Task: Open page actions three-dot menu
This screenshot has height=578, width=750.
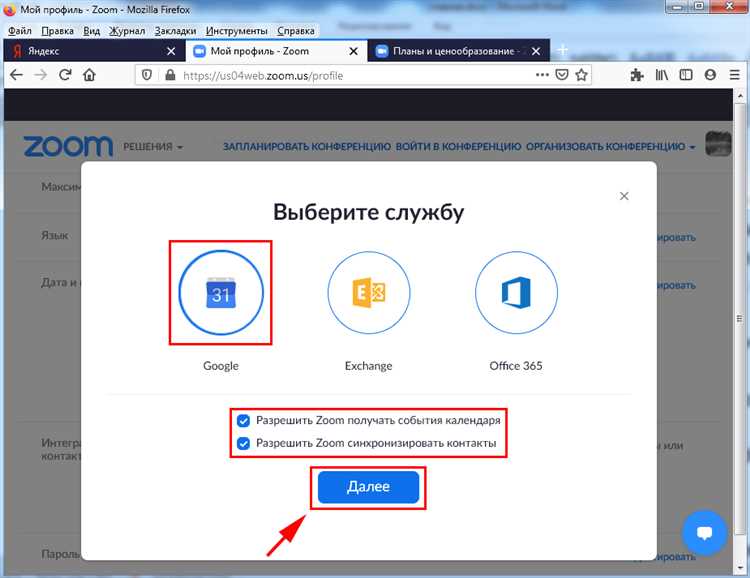Action: tap(542, 75)
